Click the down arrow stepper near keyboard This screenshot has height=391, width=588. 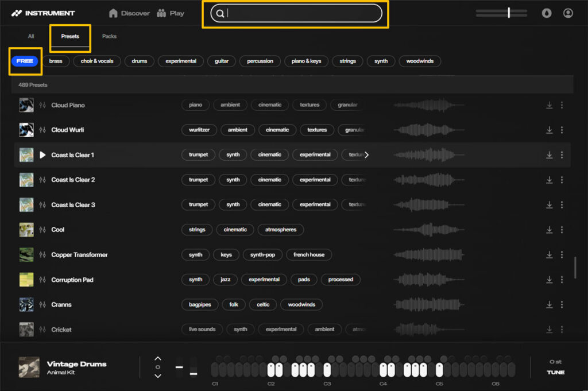158,376
